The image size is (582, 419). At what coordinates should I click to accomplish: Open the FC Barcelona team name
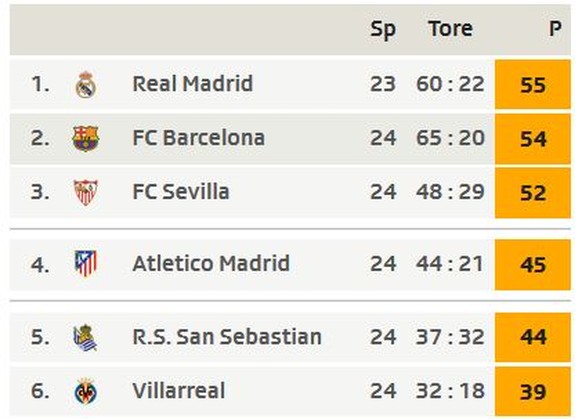coord(199,138)
